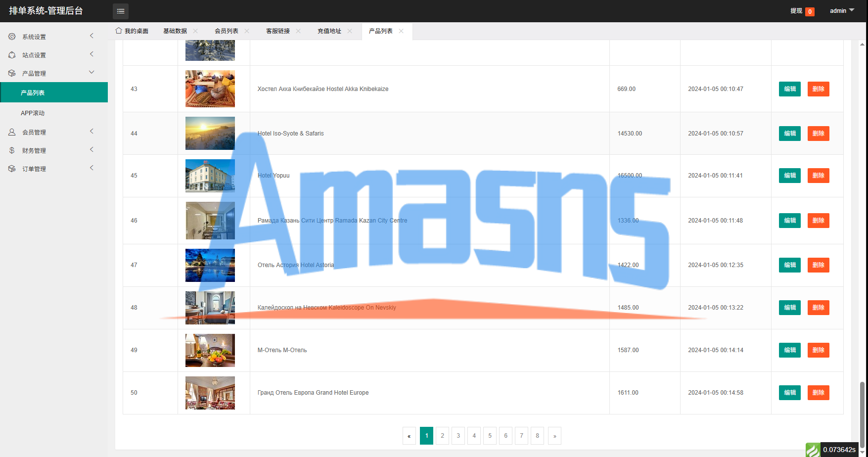Click the previous page arrow «

click(409, 436)
